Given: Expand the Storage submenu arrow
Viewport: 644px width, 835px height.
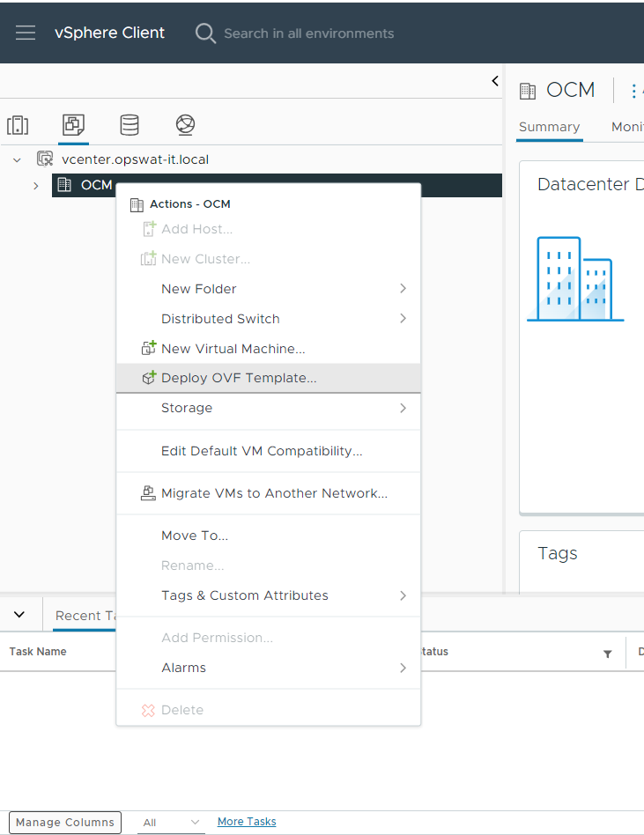Looking at the screenshot, I should [x=403, y=408].
